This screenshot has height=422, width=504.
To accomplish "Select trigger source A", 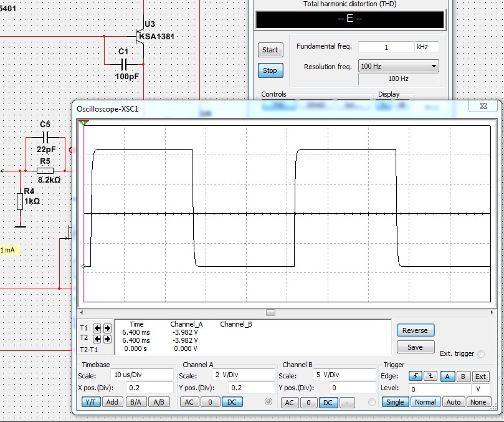I will [447, 376].
